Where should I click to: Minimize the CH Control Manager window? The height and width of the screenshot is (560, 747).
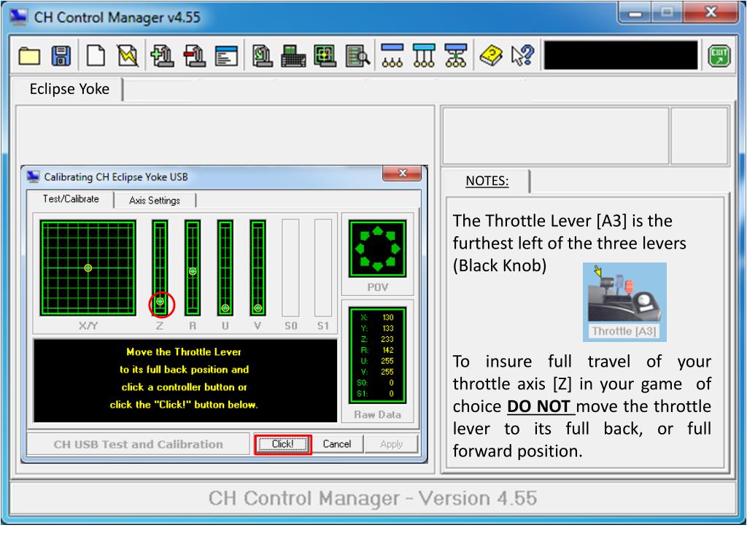pyautogui.click(x=635, y=13)
